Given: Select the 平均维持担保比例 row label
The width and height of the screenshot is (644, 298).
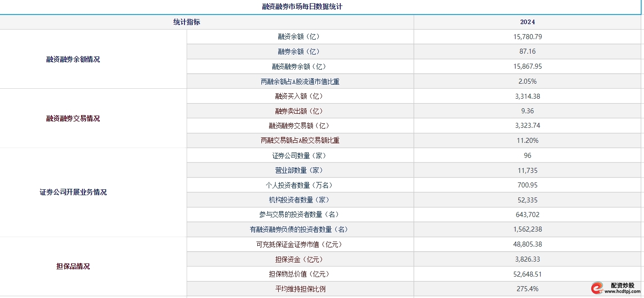Looking at the screenshot, I should (300, 289).
